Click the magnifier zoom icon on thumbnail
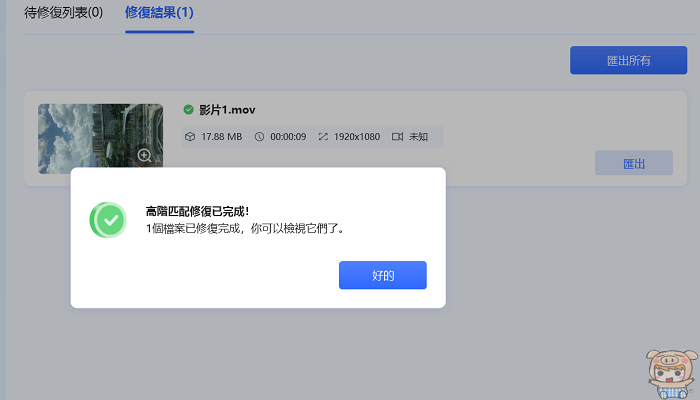Viewport: 700px width, 400px height. (x=144, y=155)
